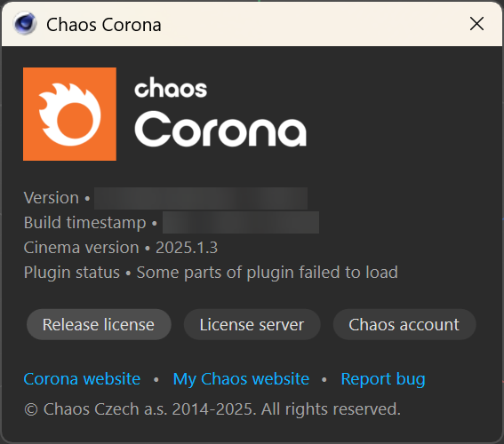Click the plugin failed to load status message
Viewport: 504px width, 444px height.
(267, 273)
